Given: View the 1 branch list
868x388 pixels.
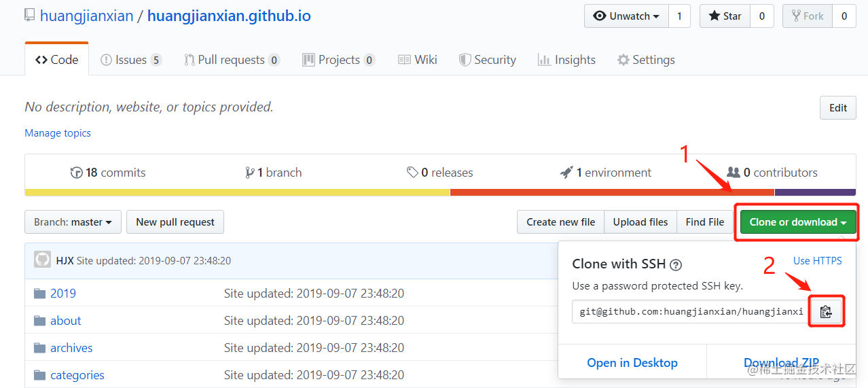Looking at the screenshot, I should [273, 173].
